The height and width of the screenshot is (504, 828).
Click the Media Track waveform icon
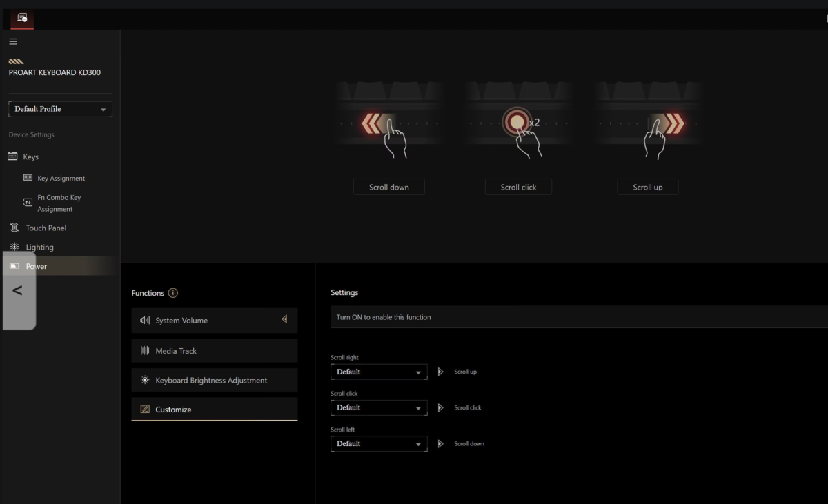[x=145, y=351]
